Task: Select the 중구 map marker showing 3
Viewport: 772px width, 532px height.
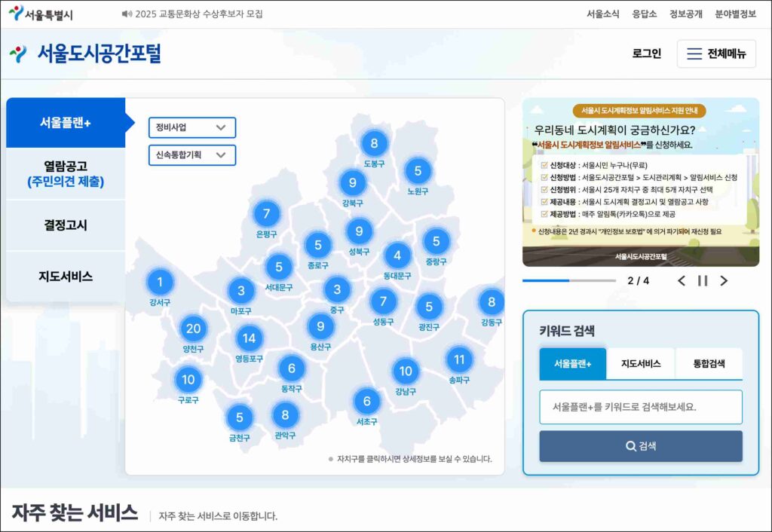Action: 337,289
